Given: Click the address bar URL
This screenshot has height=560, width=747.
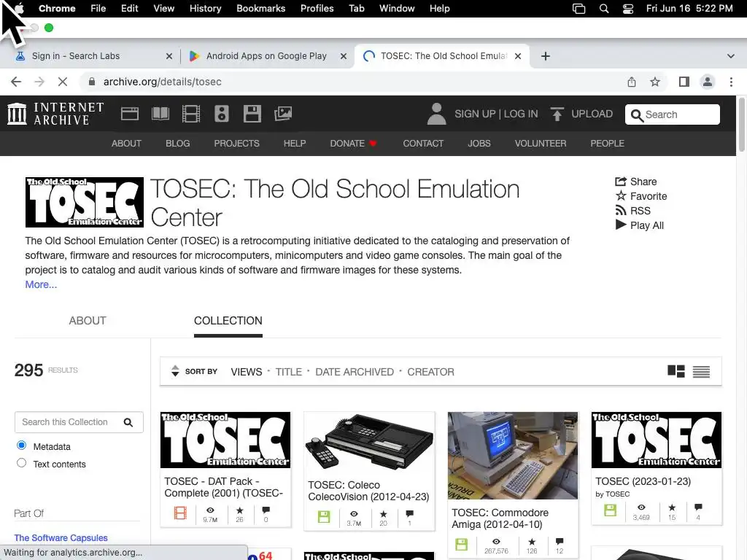Looking at the screenshot, I should pyautogui.click(x=163, y=82).
